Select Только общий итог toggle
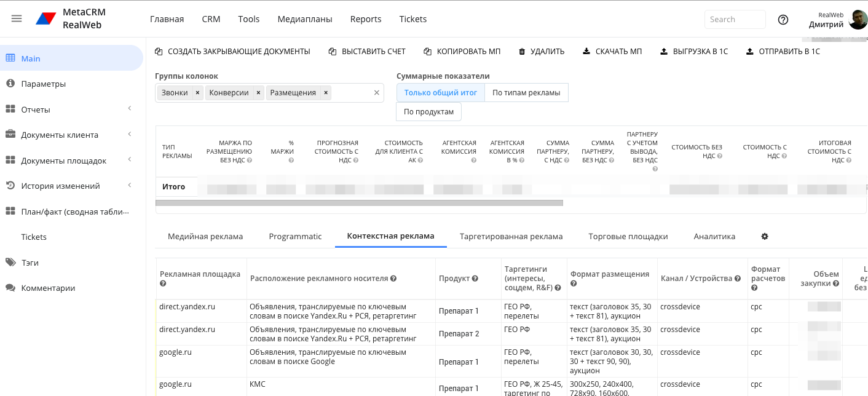 click(441, 93)
